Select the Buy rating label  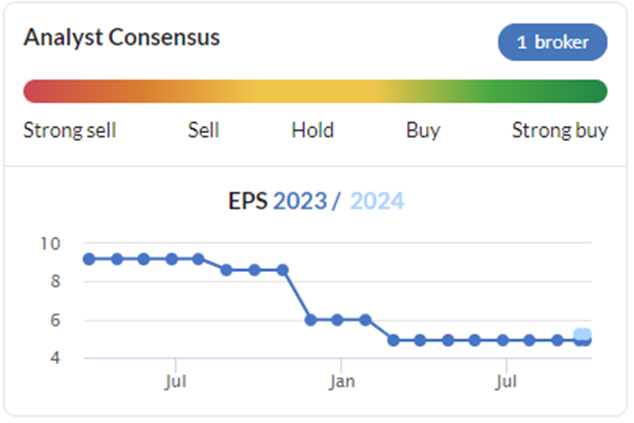coord(423,131)
